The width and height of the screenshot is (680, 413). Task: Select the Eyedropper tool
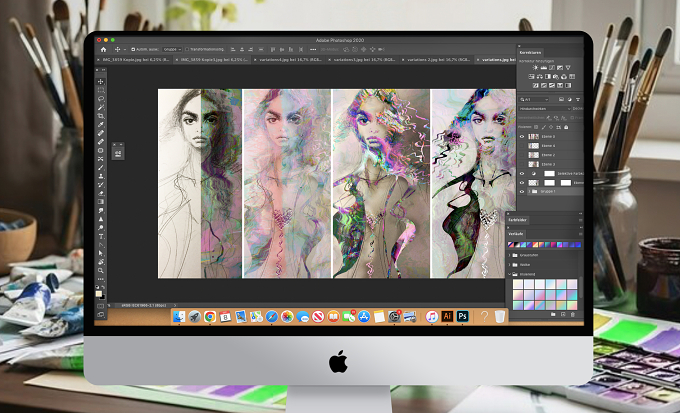click(101, 125)
